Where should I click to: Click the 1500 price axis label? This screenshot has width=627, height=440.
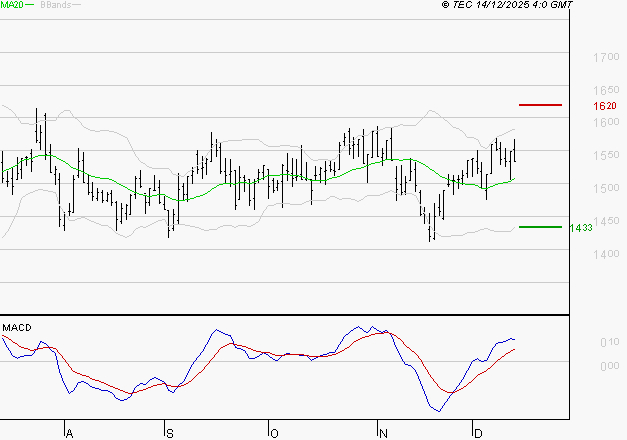tap(606, 188)
